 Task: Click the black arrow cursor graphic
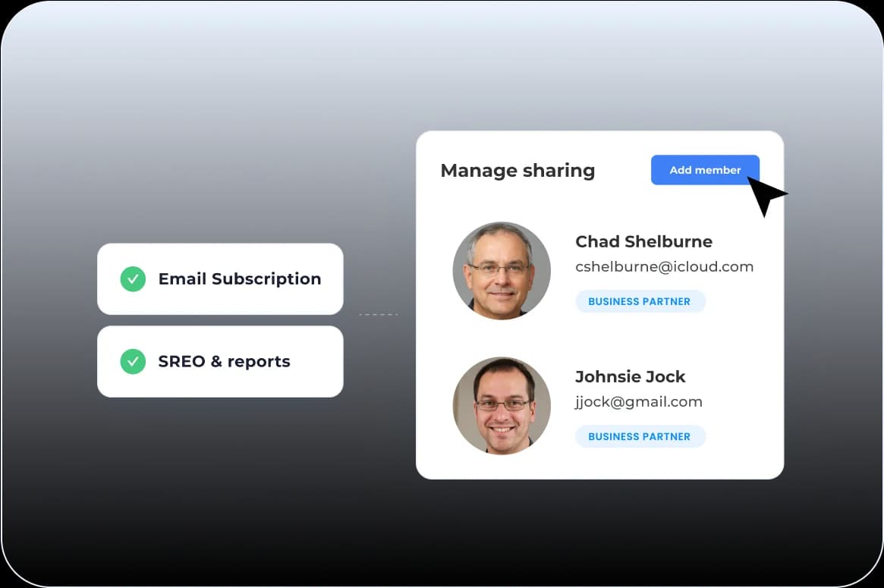(x=766, y=196)
